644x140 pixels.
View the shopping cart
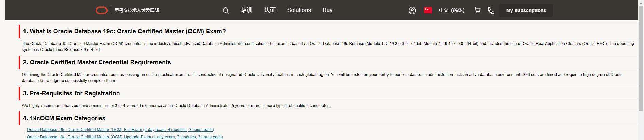478,10
